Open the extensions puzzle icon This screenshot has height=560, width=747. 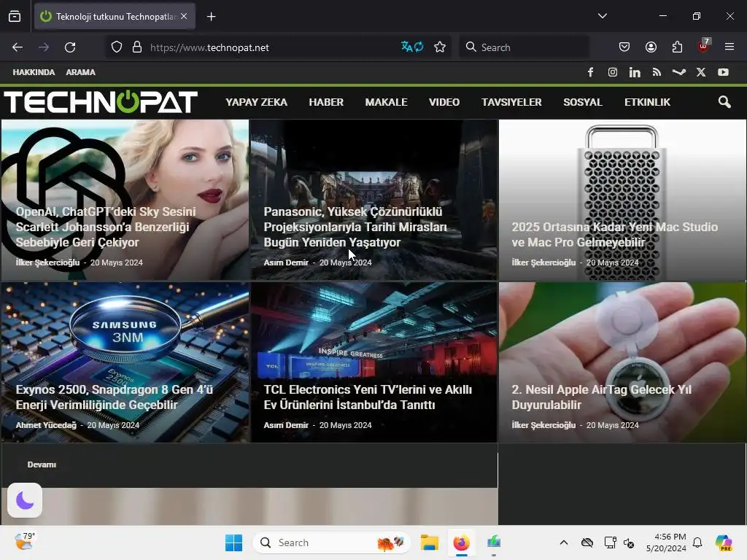pos(677,47)
